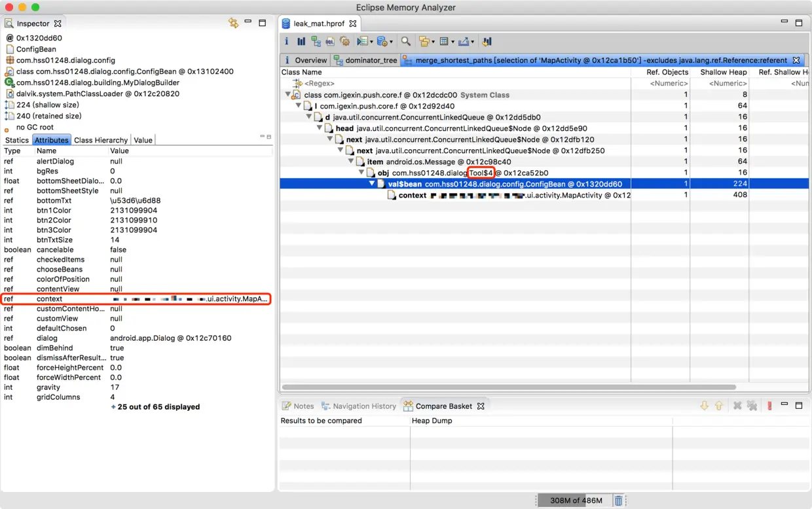The image size is (812, 509).
Task: Open thread overview gear icon
Action: (345, 41)
